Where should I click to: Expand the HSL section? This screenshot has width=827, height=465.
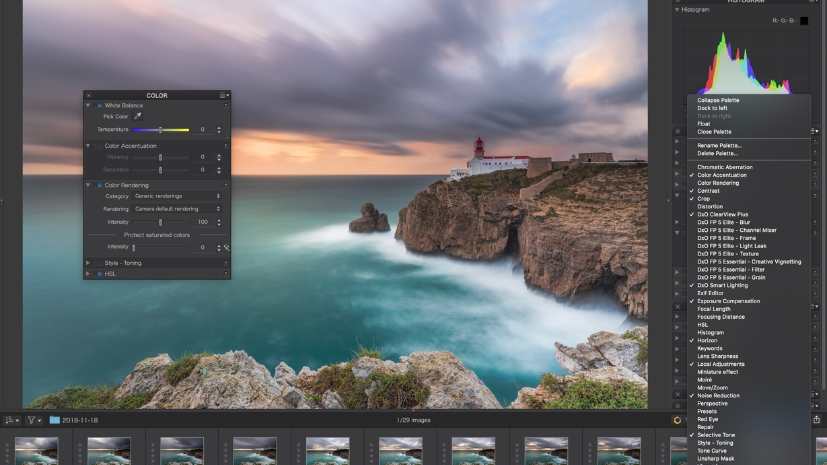click(88, 273)
